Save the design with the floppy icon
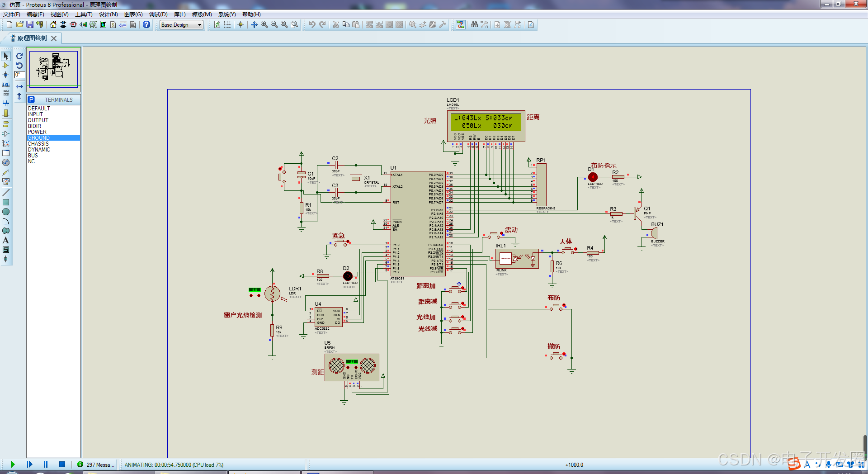Image resolution: width=868 pixels, height=474 pixels. point(29,24)
